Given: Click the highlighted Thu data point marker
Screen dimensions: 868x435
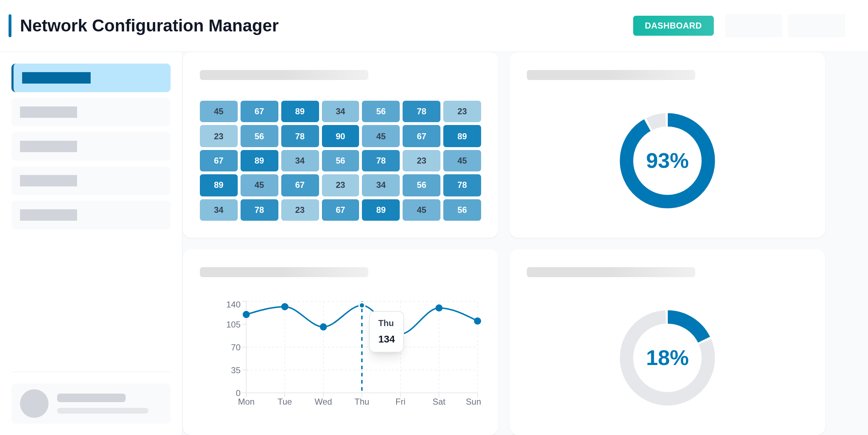Looking at the screenshot, I should [x=362, y=305].
